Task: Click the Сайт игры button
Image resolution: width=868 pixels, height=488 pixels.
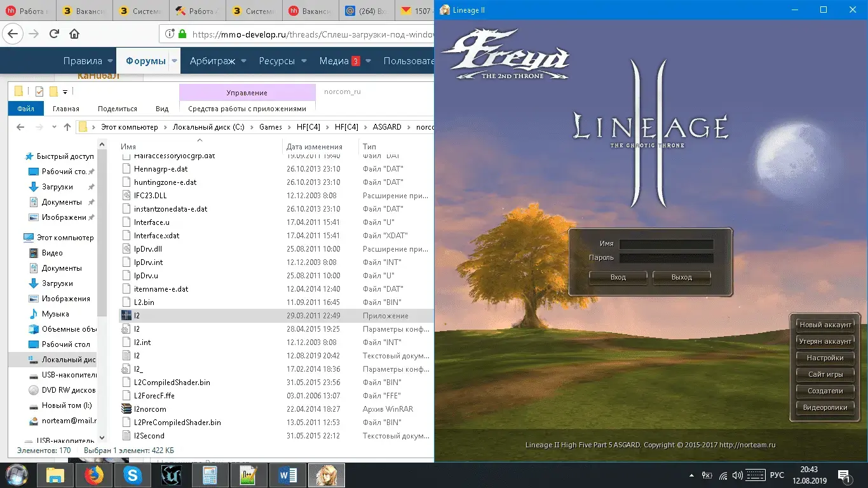Action: [x=825, y=374]
